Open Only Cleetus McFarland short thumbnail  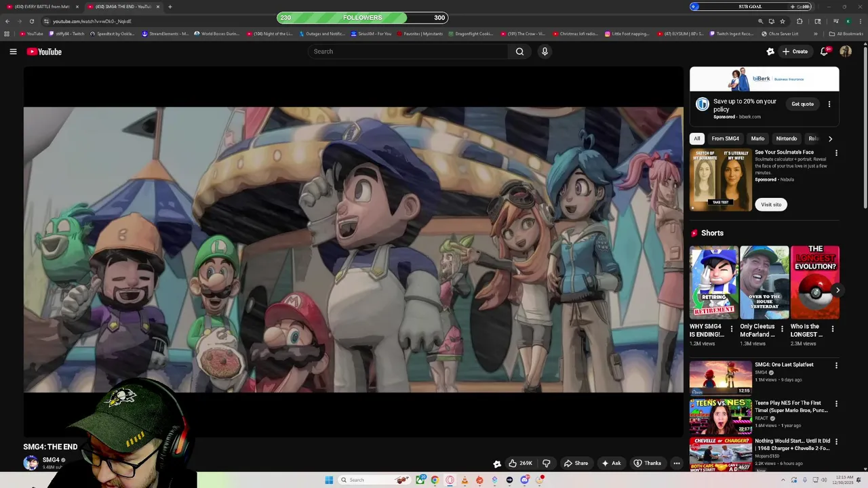[x=764, y=282]
